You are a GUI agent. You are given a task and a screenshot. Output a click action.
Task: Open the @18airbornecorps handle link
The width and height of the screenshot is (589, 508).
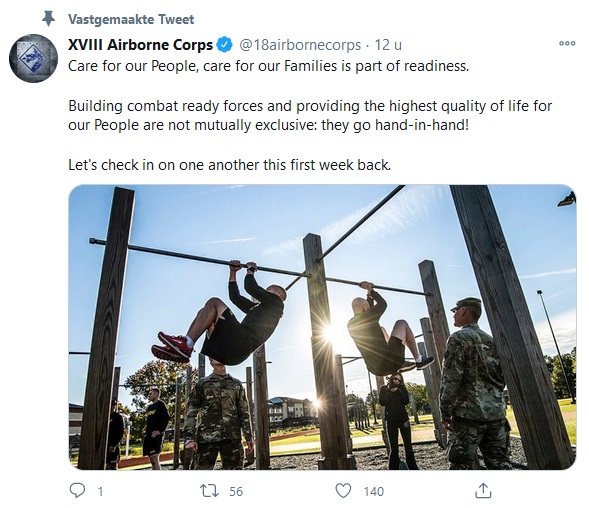click(x=300, y=45)
